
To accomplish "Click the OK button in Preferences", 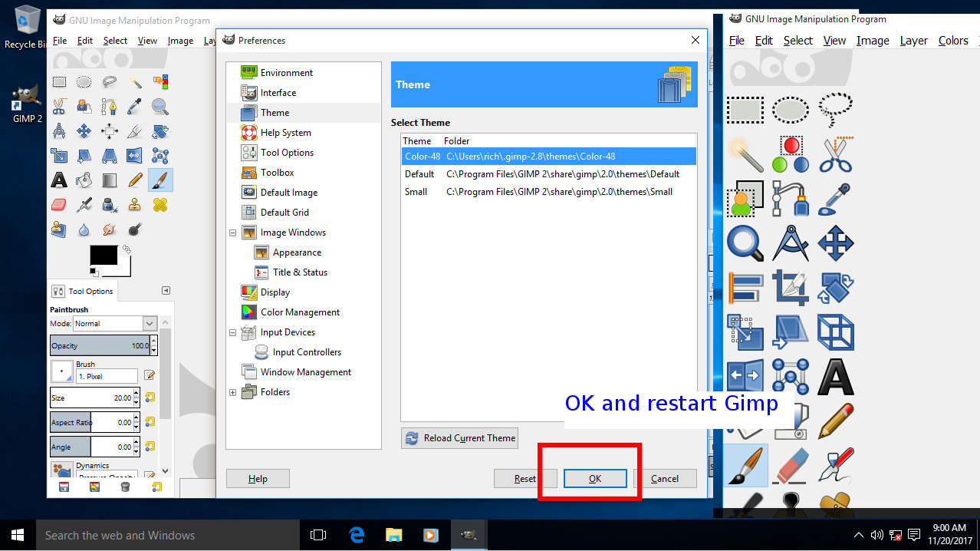I will pos(595,479).
